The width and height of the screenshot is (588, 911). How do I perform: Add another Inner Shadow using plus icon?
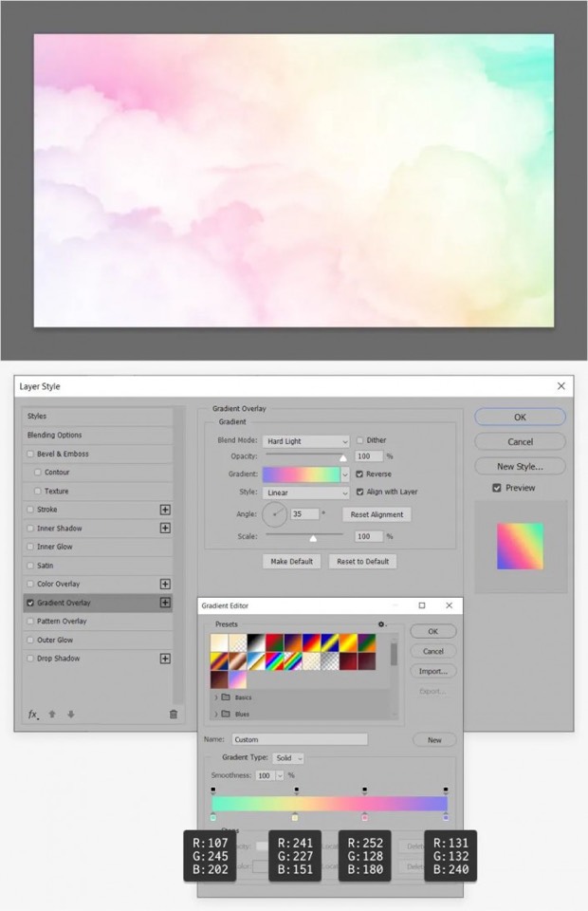(x=165, y=529)
